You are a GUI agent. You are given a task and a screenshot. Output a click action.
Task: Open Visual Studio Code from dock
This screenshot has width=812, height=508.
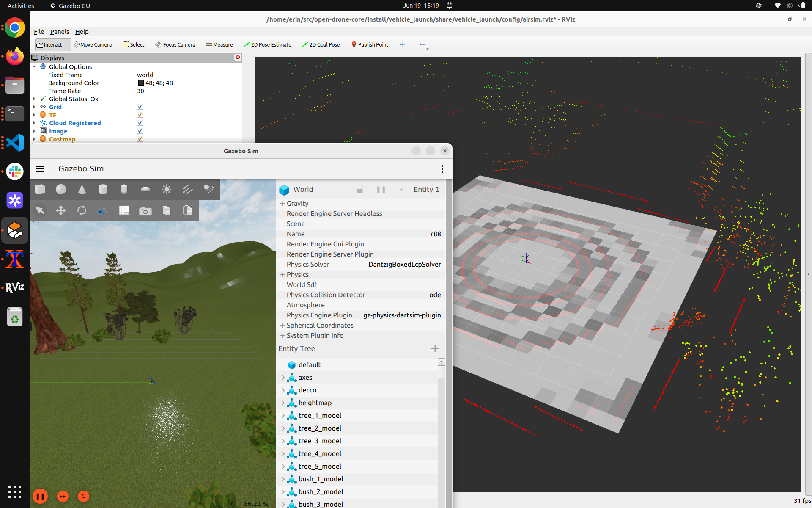click(x=15, y=143)
